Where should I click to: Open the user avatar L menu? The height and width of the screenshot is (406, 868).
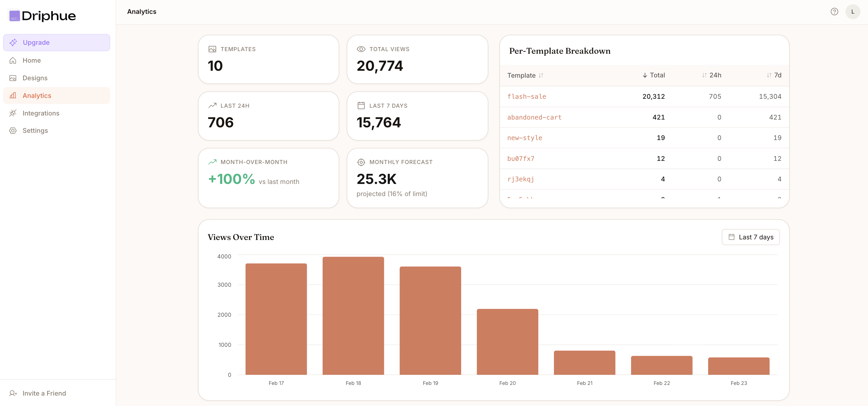point(852,12)
